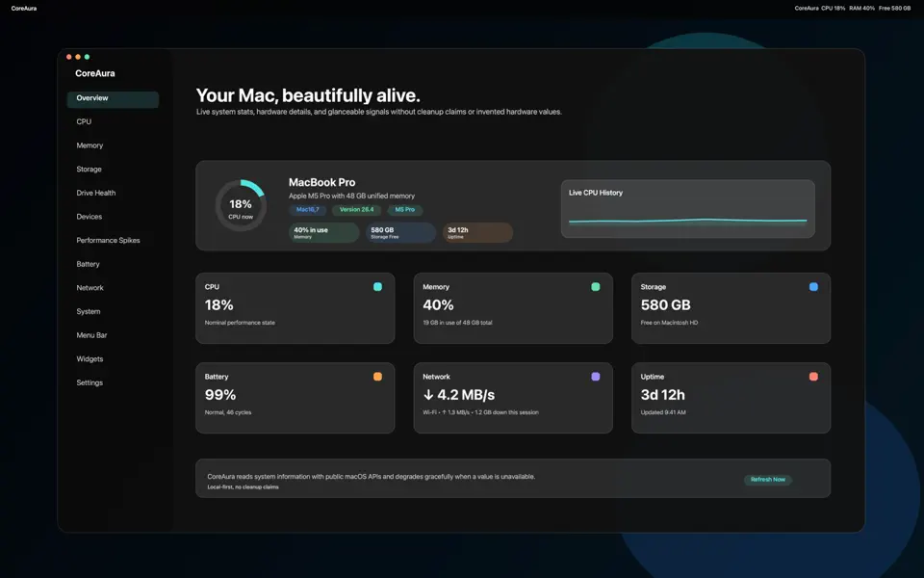Click '19 GB in use of 48 GB total'
Image resolution: width=924 pixels, height=578 pixels.
(x=457, y=323)
